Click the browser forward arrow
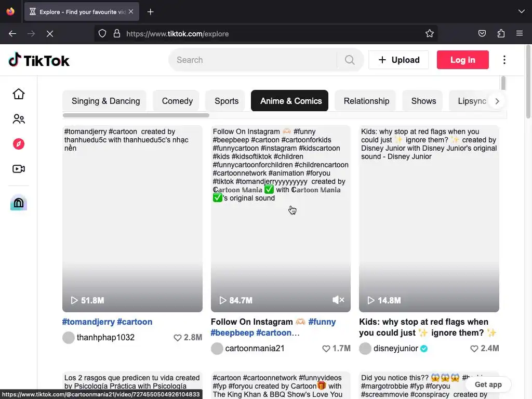The height and width of the screenshot is (399, 532). [x=31, y=34]
